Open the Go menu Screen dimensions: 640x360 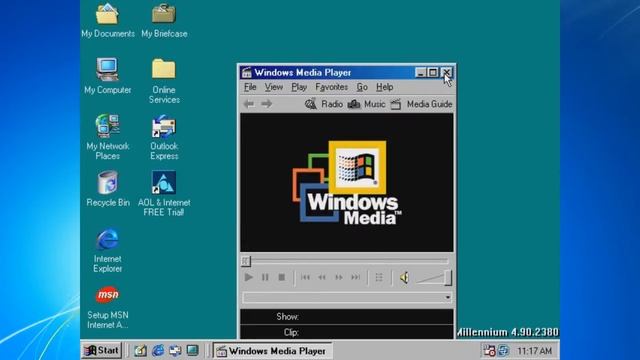coord(362,87)
